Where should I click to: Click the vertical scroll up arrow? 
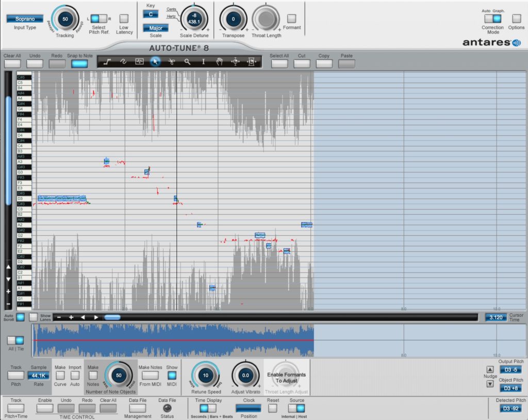click(8, 267)
